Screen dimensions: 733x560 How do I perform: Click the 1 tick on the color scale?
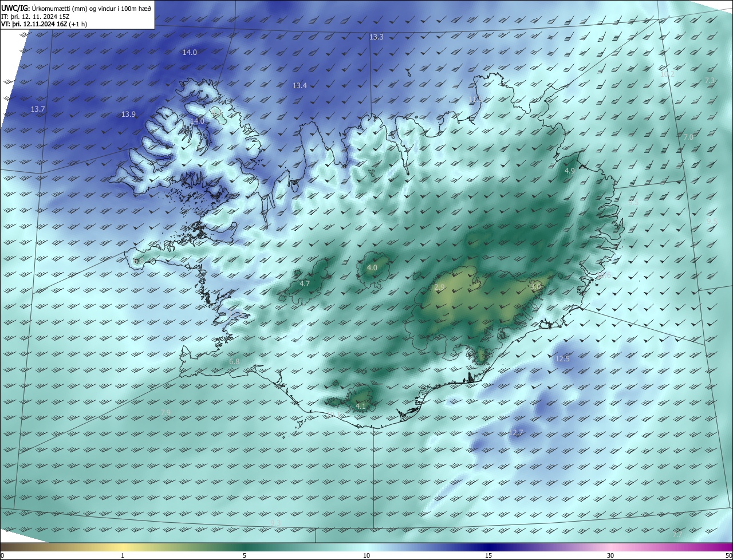click(123, 555)
